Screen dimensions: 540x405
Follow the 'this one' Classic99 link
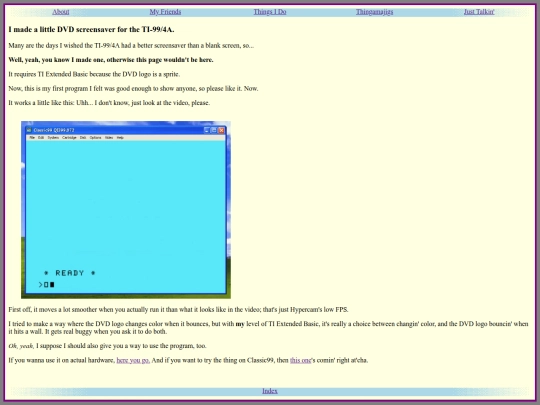[300, 360]
